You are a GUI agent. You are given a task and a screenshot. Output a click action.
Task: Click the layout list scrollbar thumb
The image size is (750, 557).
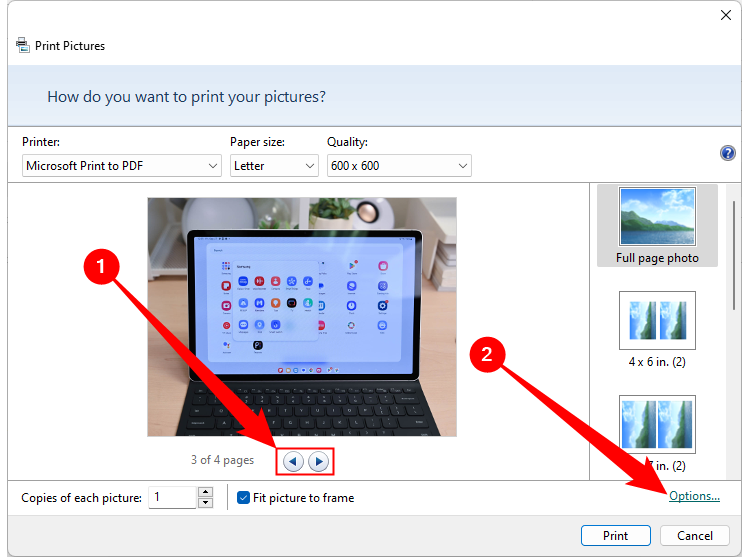pos(734,256)
